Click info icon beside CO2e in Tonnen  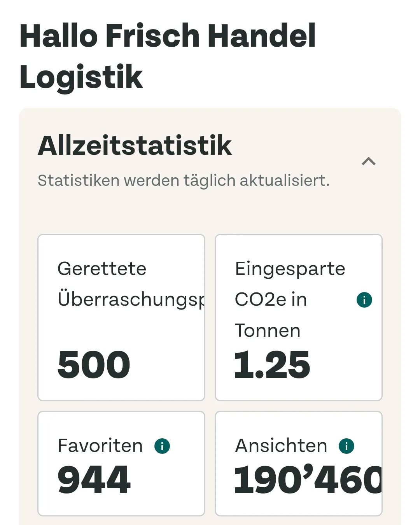(364, 300)
